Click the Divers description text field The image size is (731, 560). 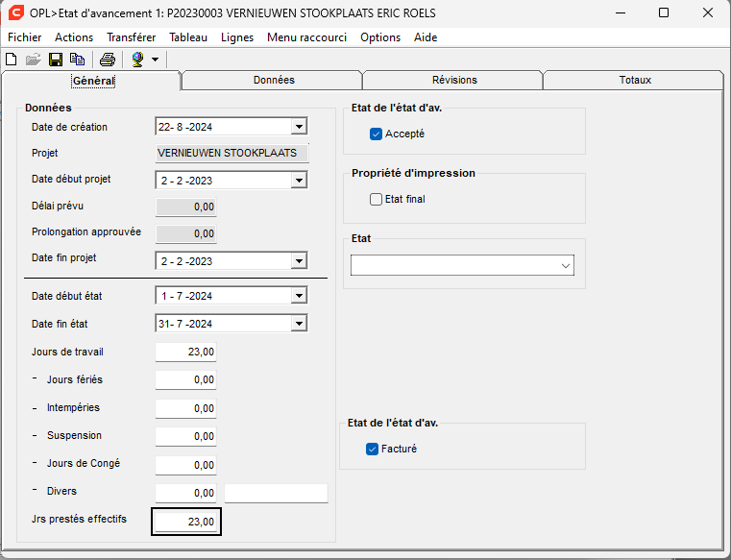(x=276, y=493)
